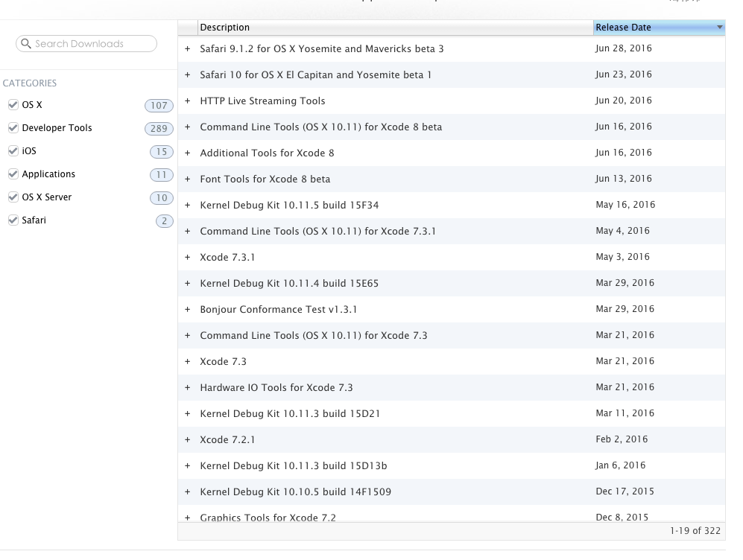Uncheck the iOS category checkbox
This screenshot has height=560, width=743.
click(13, 151)
